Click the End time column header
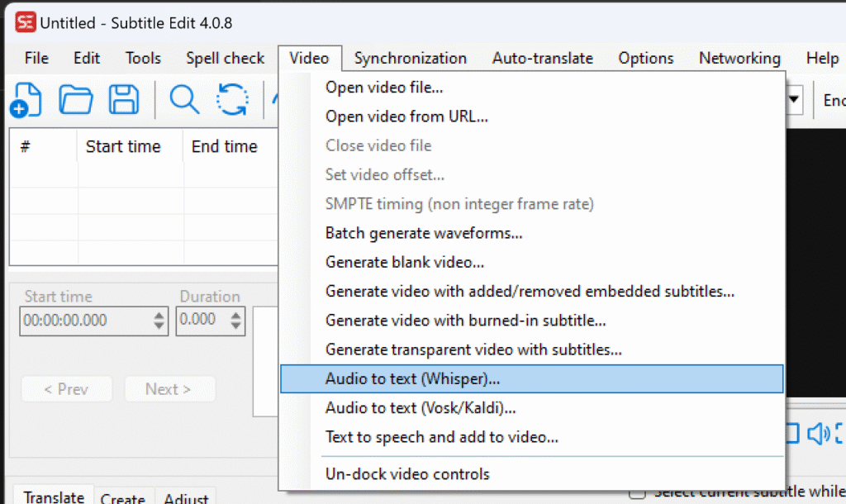 224,146
